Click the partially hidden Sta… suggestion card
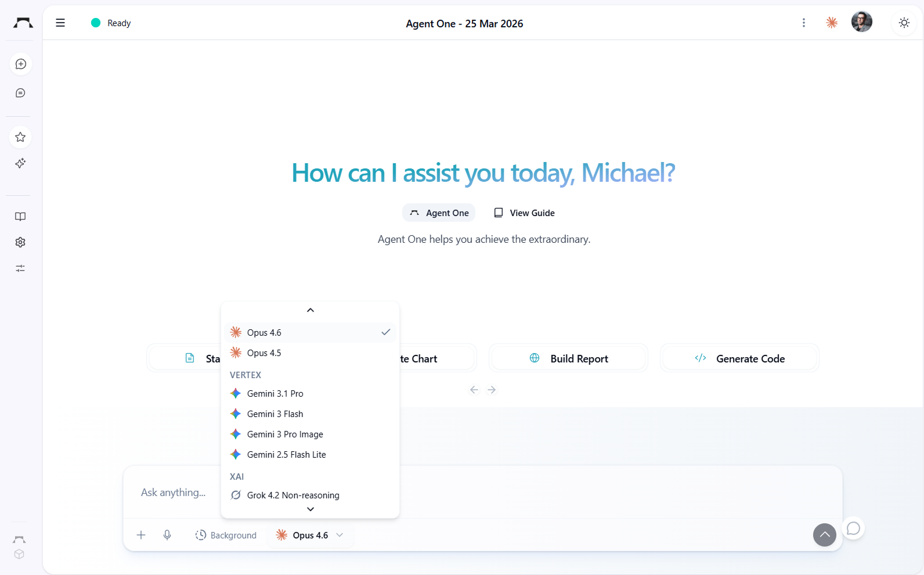Screen dimensions: 924x575 (x=184, y=358)
